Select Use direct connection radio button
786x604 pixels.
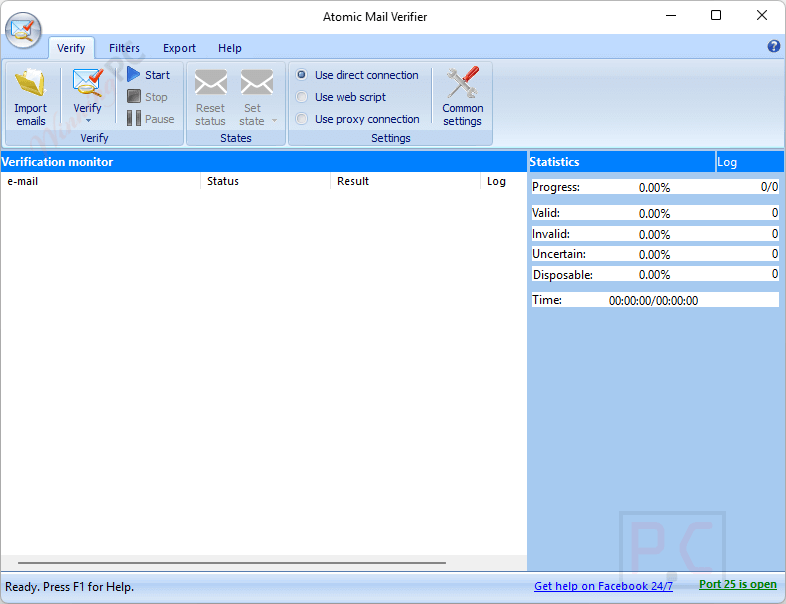coord(302,75)
